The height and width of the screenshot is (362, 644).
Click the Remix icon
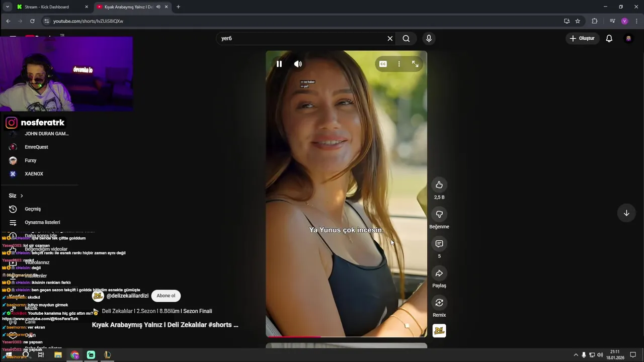pos(439,303)
